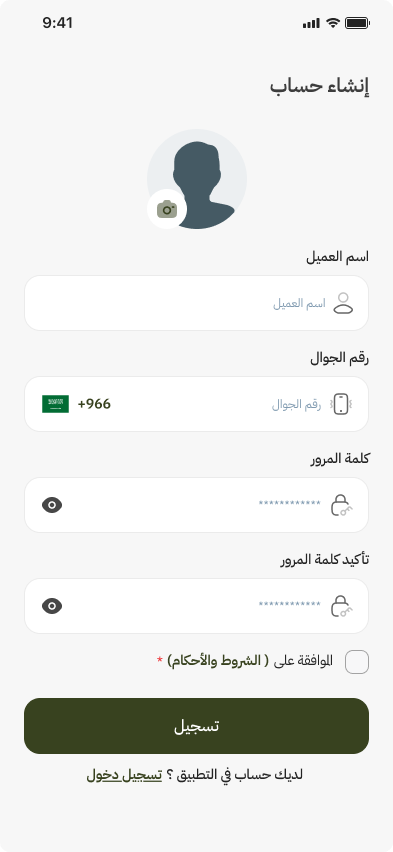Click the Wi-Fi icon in status bar
This screenshot has height=852, width=393.
point(333,23)
